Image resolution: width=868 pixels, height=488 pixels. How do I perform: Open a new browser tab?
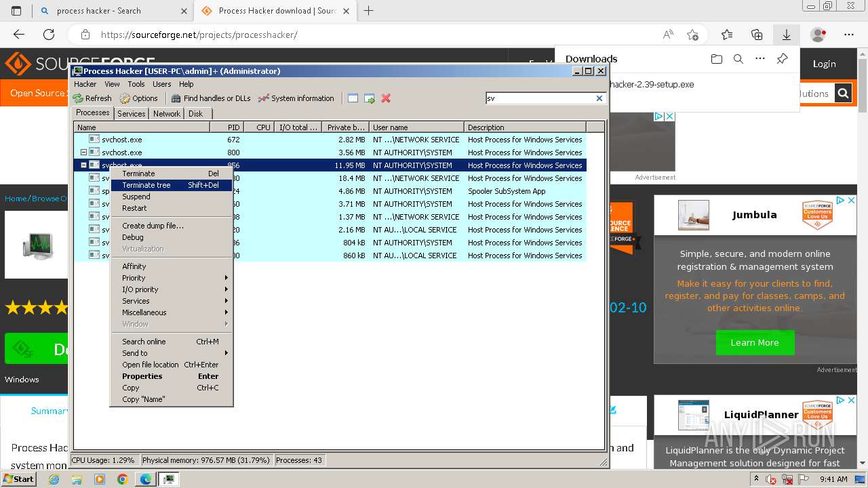[x=369, y=10]
